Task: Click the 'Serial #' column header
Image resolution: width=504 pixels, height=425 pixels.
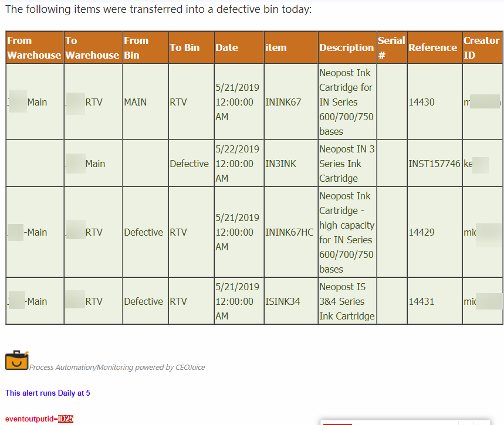Action: 392,47
